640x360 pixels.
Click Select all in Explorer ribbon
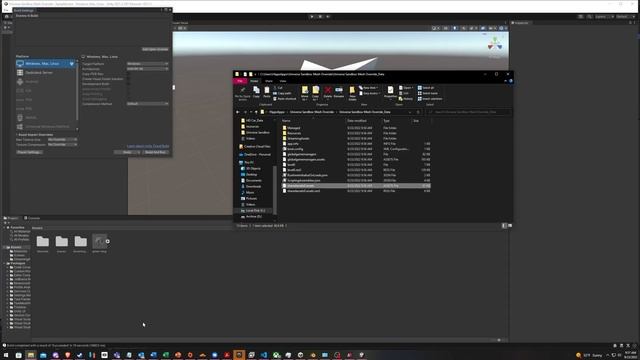426,88
